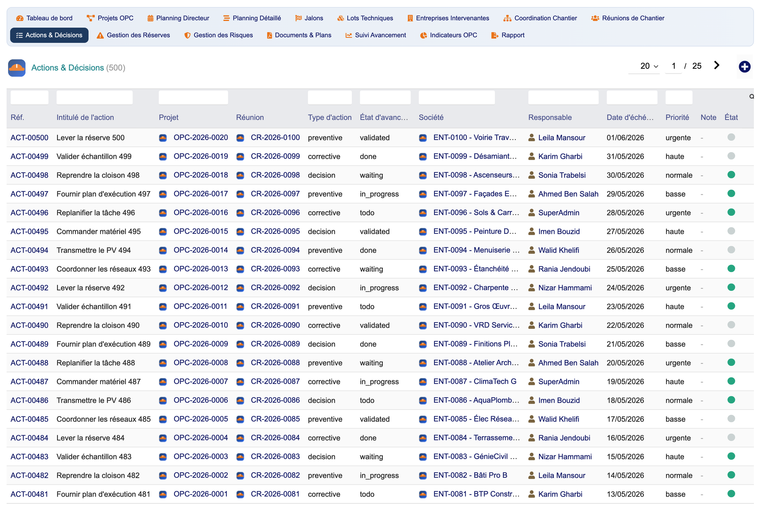Open the Jalons tab

(309, 18)
